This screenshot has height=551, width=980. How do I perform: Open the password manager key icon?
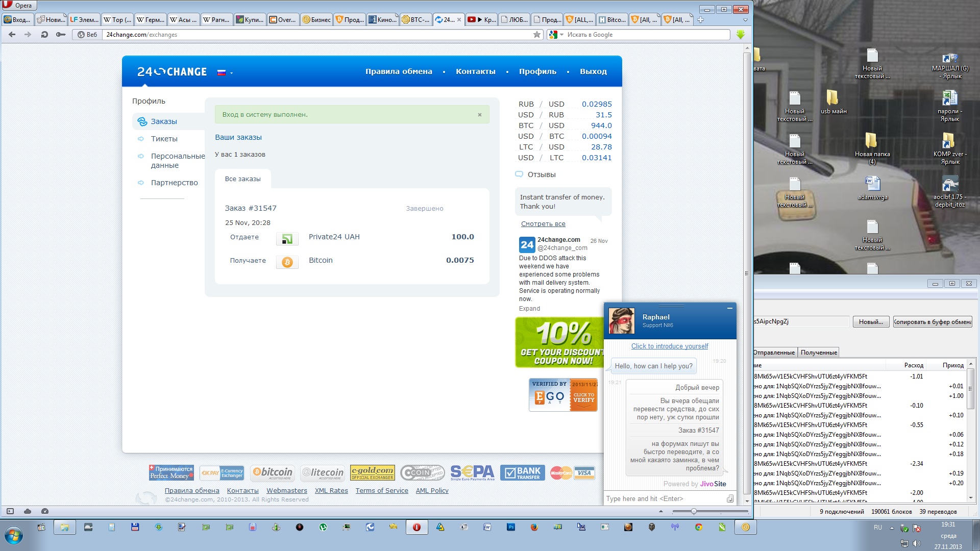pos(61,35)
